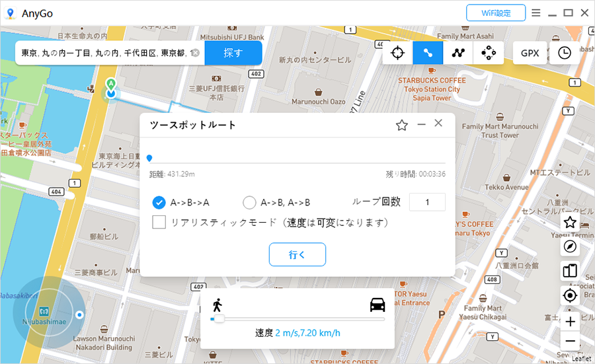595x364 pixels.
Task: Select the two-spot route mode icon
Action: pos(428,54)
